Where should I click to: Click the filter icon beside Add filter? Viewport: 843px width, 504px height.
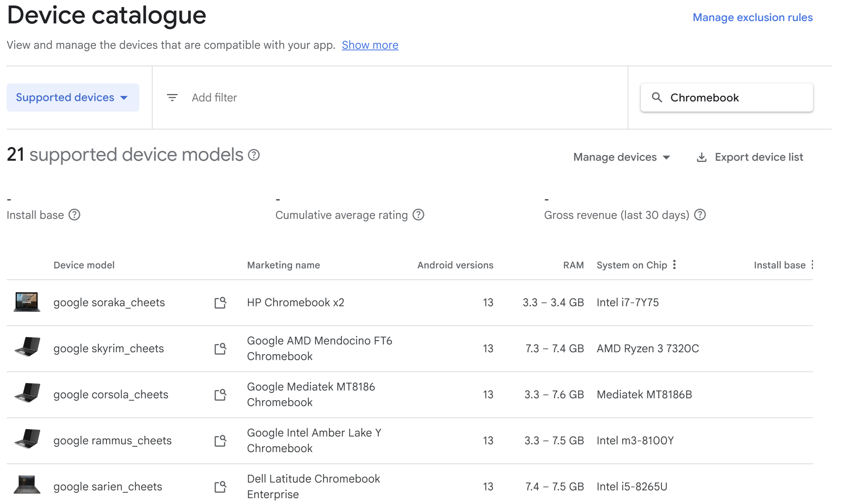(x=172, y=98)
